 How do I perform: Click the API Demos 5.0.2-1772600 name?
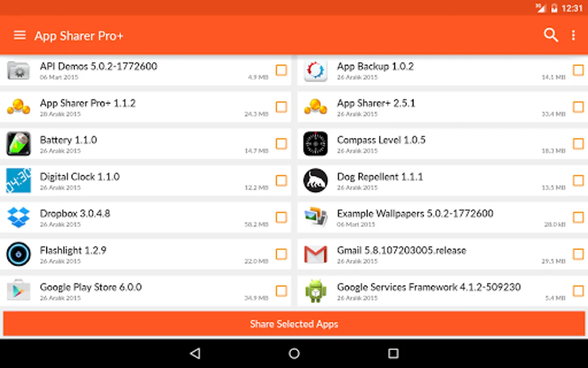[98, 66]
